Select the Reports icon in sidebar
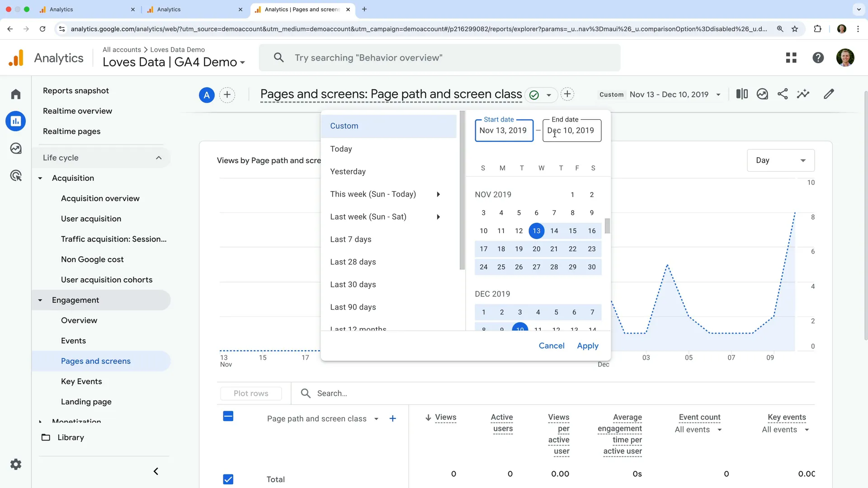The height and width of the screenshot is (488, 868). click(x=16, y=121)
